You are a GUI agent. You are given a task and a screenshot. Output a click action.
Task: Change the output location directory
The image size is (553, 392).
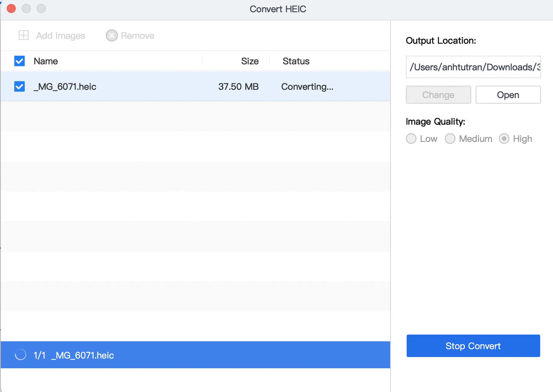click(x=439, y=94)
